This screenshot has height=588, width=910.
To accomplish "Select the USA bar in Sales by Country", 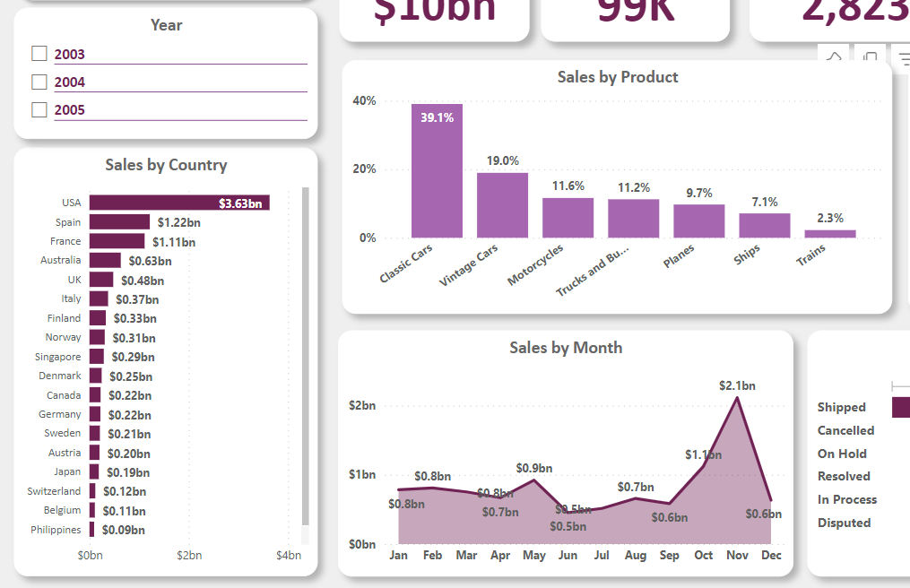I will point(179,203).
